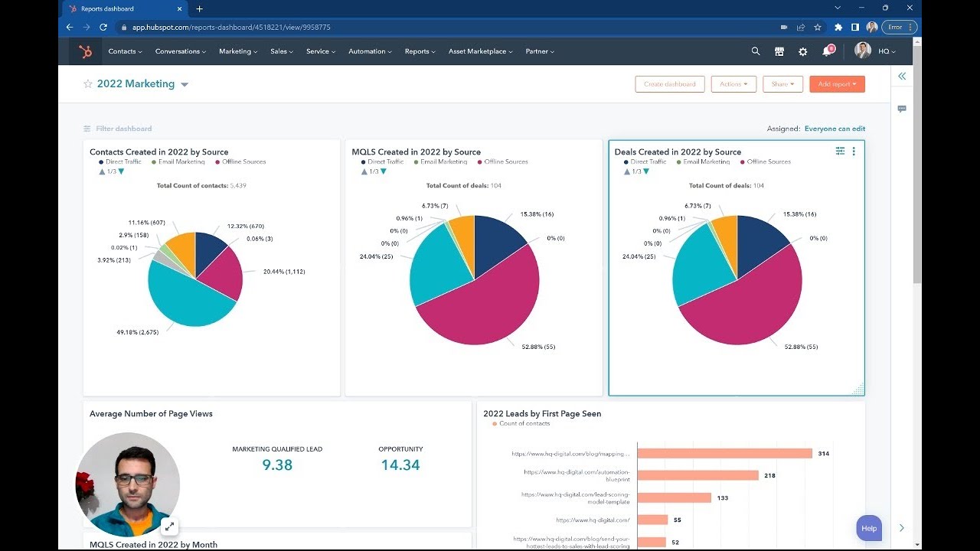The width and height of the screenshot is (980, 551).
Task: Open the Conversations menu
Action: point(181,51)
